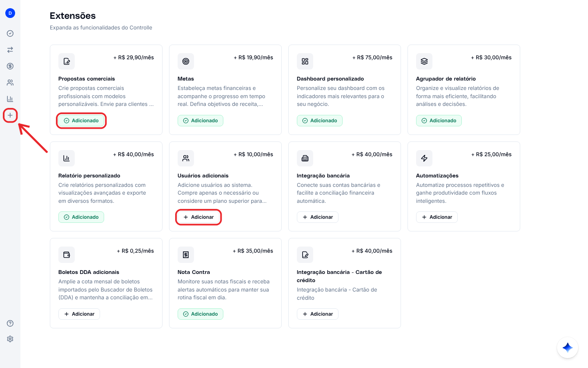This screenshot has height=368, width=588.
Task: Click the R$ 19,90/mês price
Action: [253, 58]
